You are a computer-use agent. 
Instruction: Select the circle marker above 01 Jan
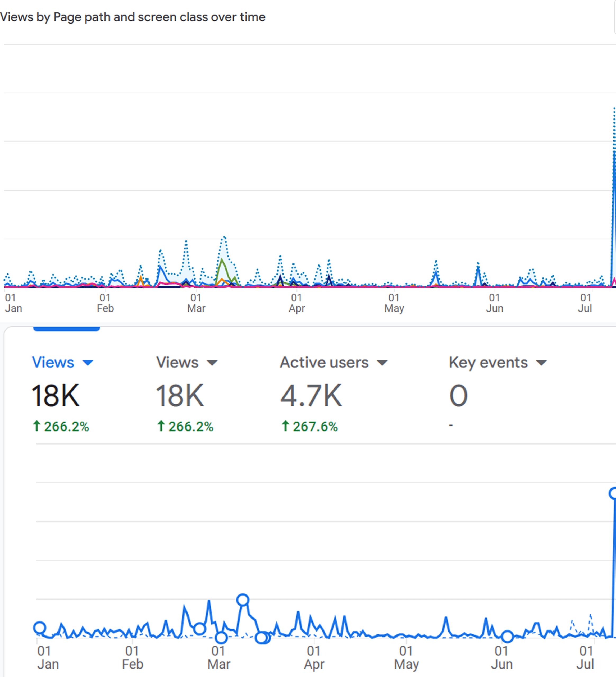(x=40, y=627)
